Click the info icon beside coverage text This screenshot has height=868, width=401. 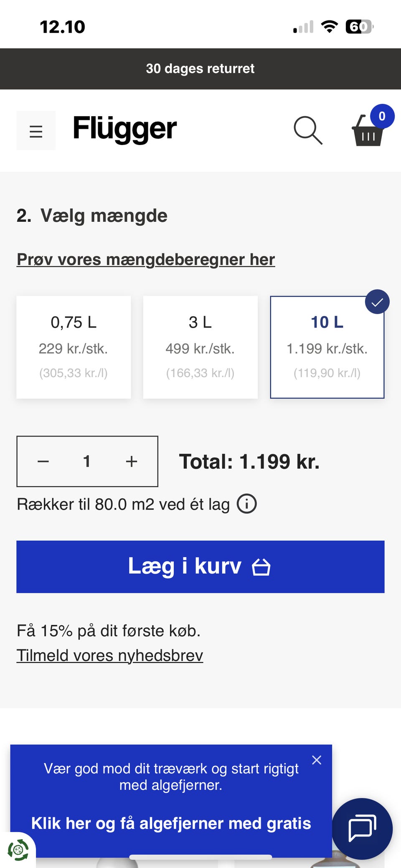(x=247, y=504)
